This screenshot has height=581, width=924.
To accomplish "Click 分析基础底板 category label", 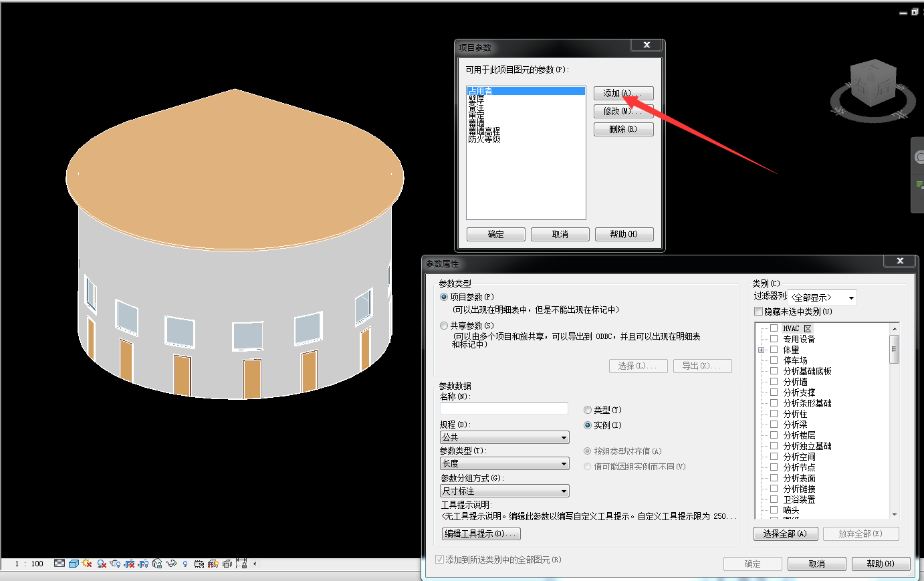I will click(x=807, y=371).
